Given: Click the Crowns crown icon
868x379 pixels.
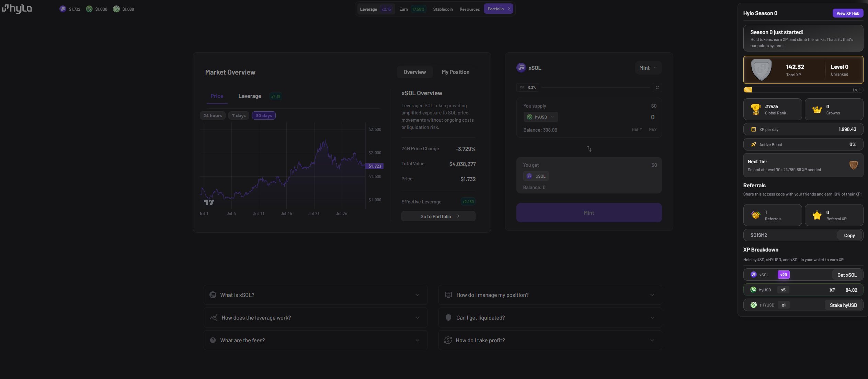Looking at the screenshot, I should point(817,110).
